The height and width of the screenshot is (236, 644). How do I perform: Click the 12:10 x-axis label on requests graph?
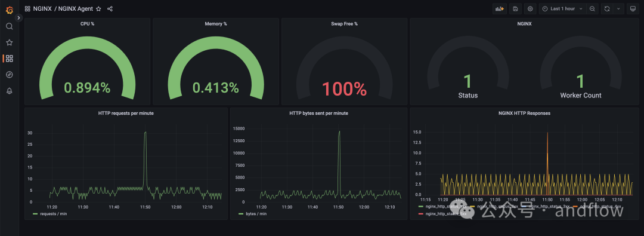(x=208, y=207)
